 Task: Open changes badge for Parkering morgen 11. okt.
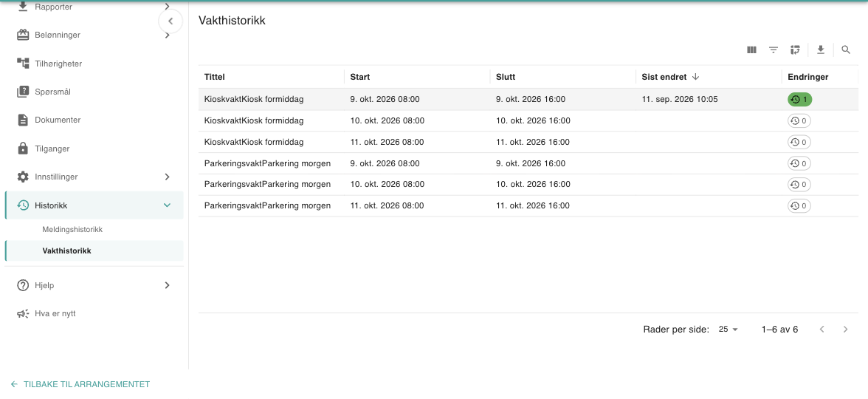799,206
